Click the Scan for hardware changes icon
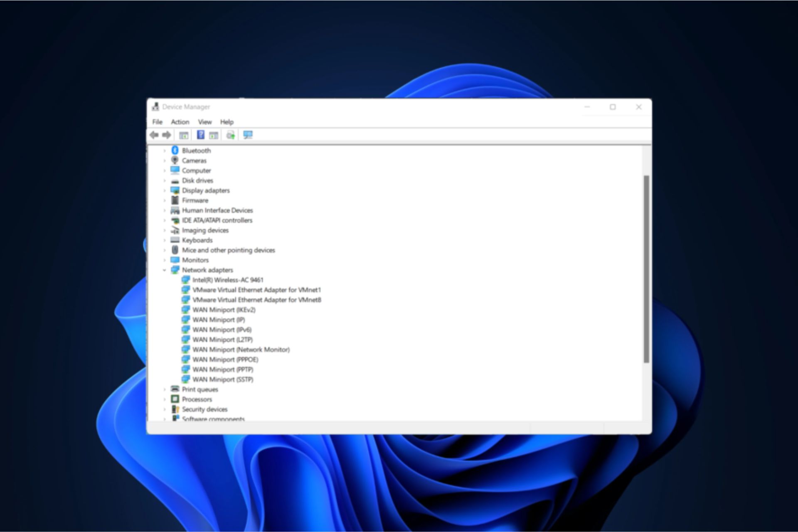The height and width of the screenshot is (532, 798). [248, 135]
